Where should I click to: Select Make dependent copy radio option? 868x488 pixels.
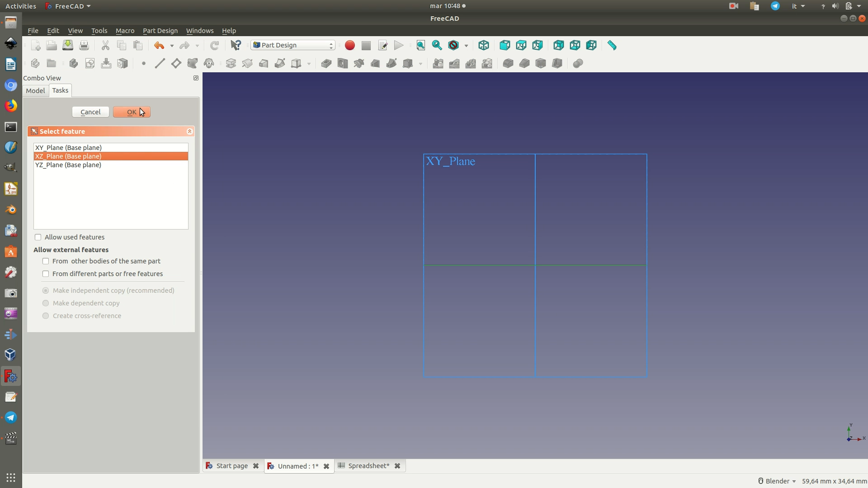(46, 303)
